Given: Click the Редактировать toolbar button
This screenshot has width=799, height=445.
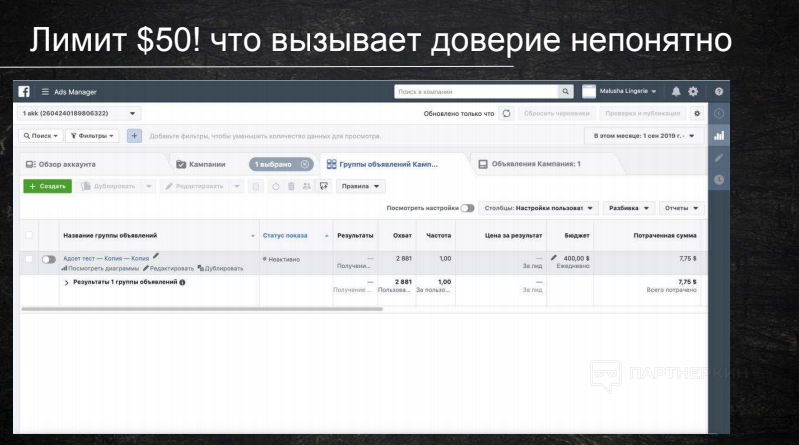Looking at the screenshot, I should click(x=195, y=187).
